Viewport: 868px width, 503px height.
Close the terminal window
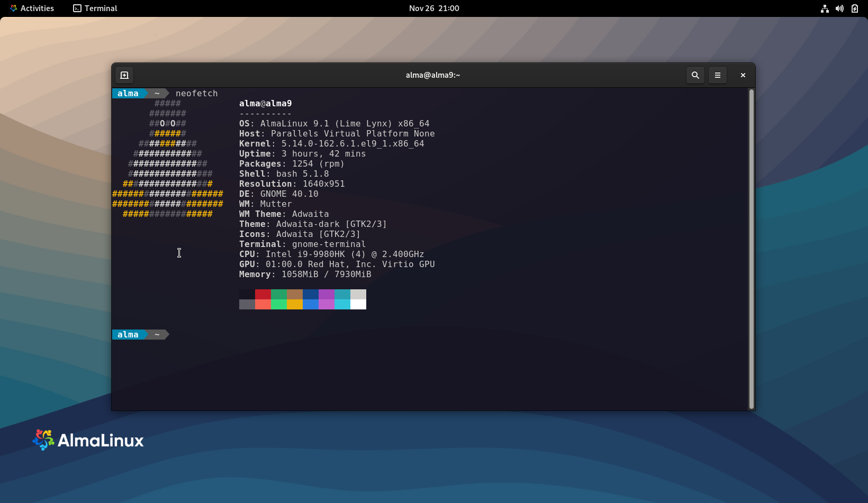(743, 75)
